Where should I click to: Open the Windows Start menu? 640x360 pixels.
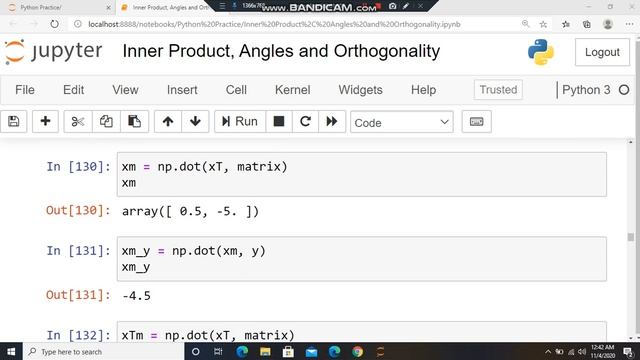point(11,351)
